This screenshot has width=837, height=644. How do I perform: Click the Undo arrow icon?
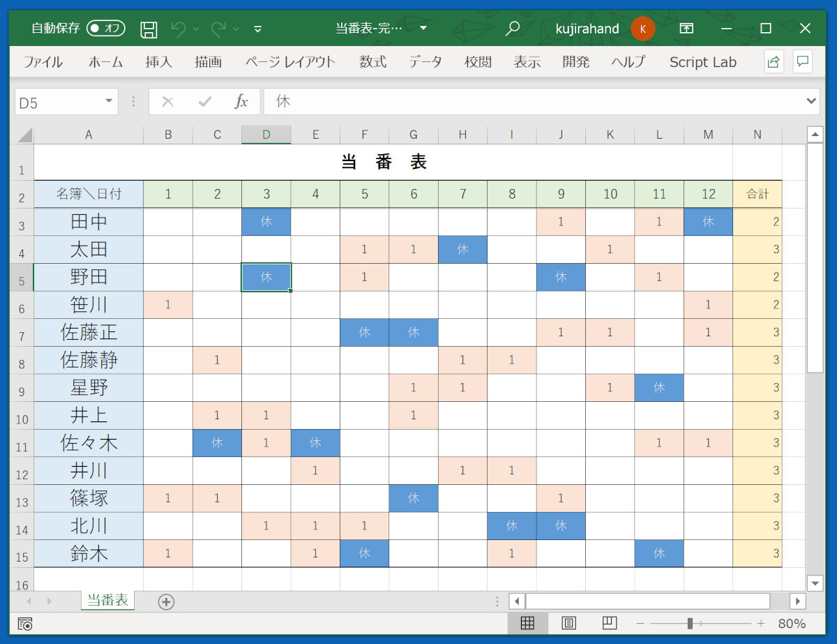click(179, 29)
